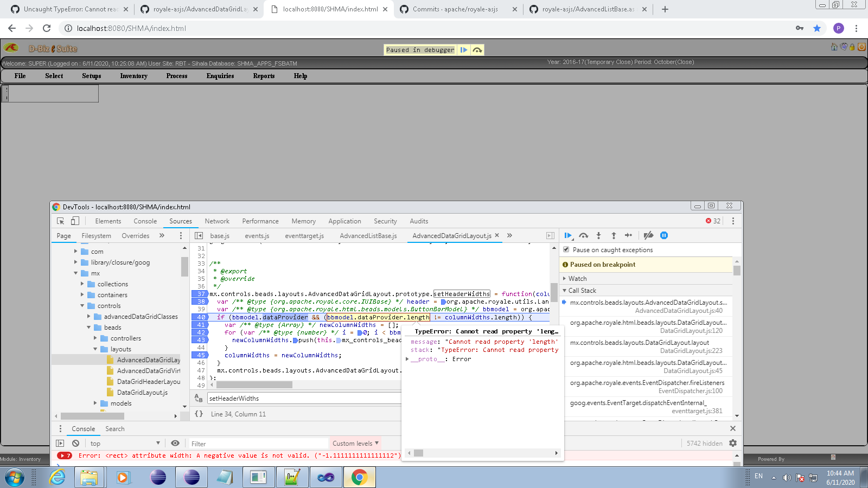Viewport: 868px width, 488px height.
Task: Show the navigator toggle icon beside file tabs
Action: (x=199, y=236)
